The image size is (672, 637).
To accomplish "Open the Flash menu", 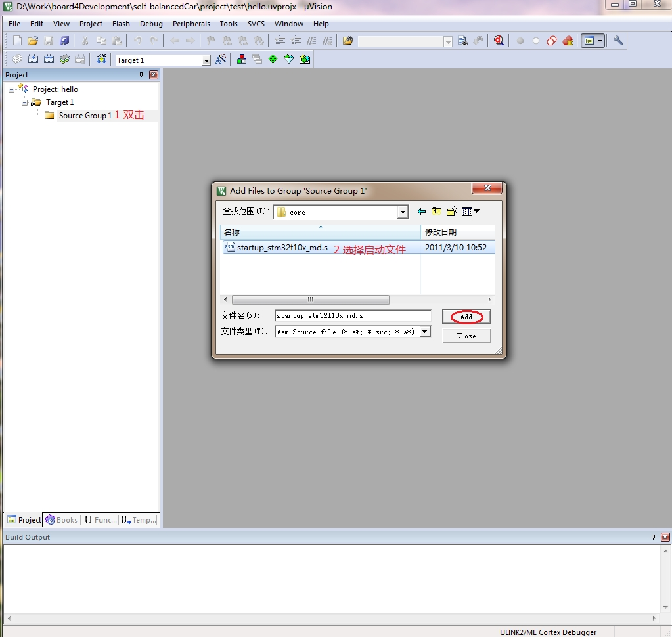I will tap(121, 24).
